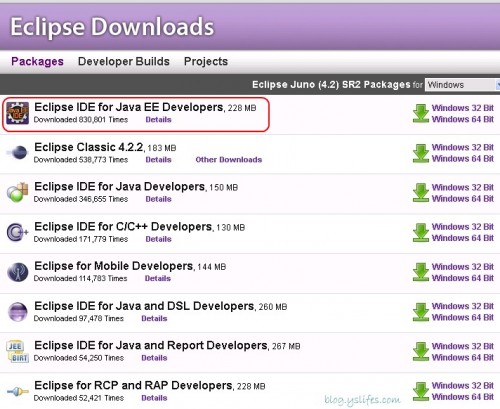
Task: Click green download arrow for RCP and RAP
Action: [x=421, y=391]
